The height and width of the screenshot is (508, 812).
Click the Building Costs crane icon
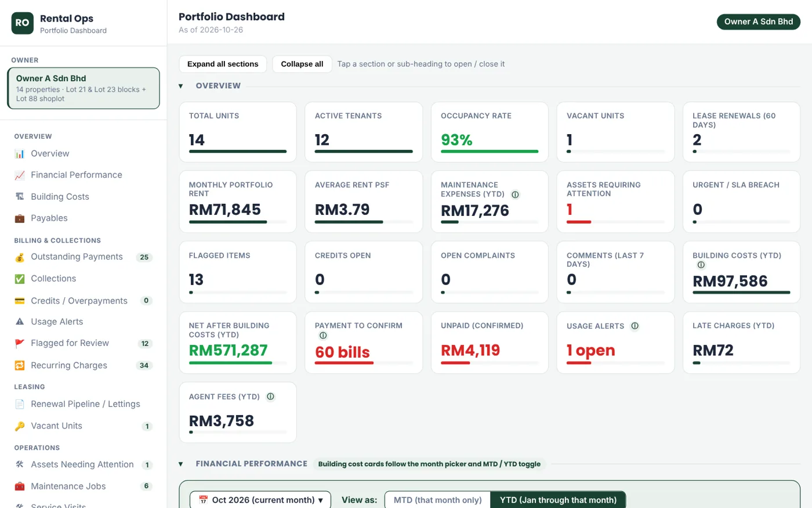[x=20, y=197]
